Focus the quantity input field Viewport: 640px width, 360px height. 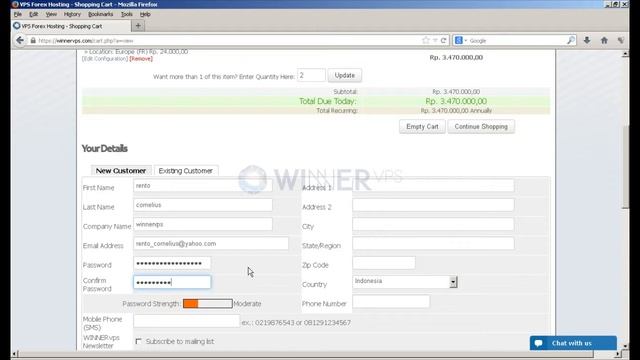(x=311, y=76)
